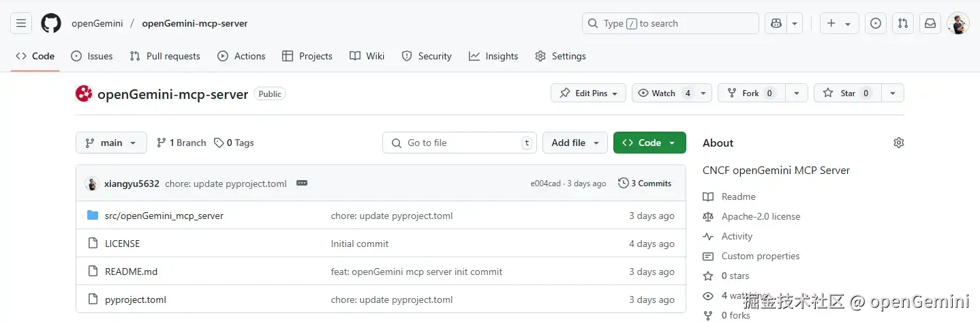Switch to the Insights tab

click(493, 56)
